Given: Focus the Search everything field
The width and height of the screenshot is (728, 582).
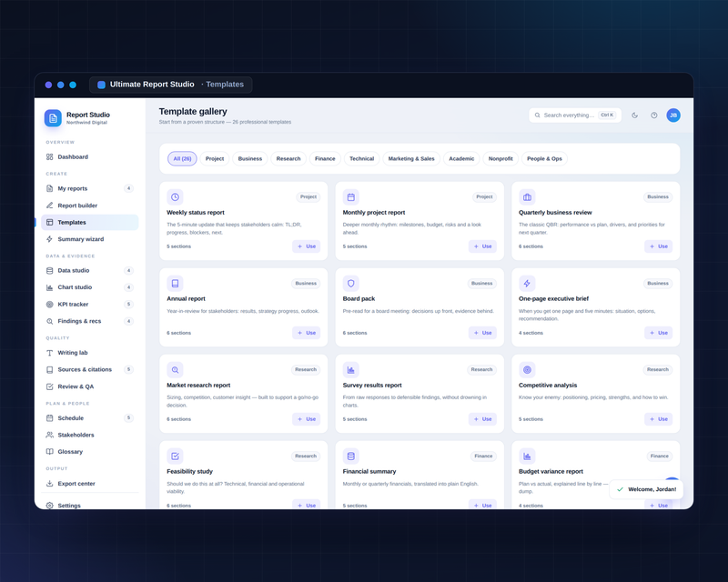Looking at the screenshot, I should pyautogui.click(x=575, y=115).
